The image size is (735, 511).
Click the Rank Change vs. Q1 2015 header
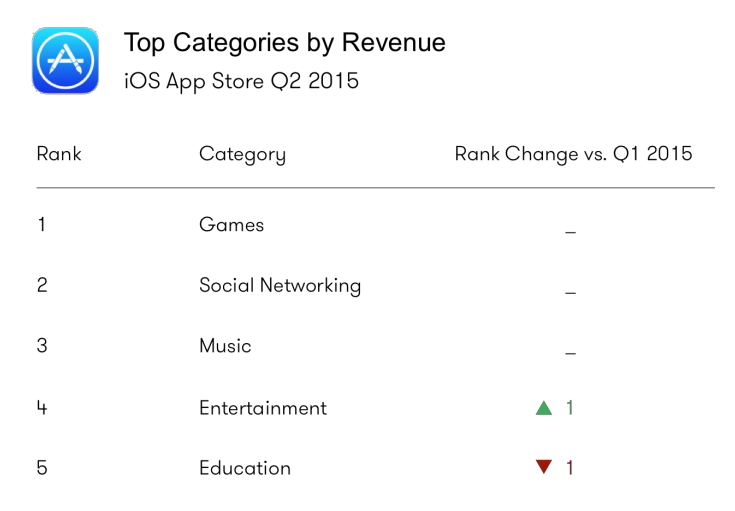coord(573,154)
